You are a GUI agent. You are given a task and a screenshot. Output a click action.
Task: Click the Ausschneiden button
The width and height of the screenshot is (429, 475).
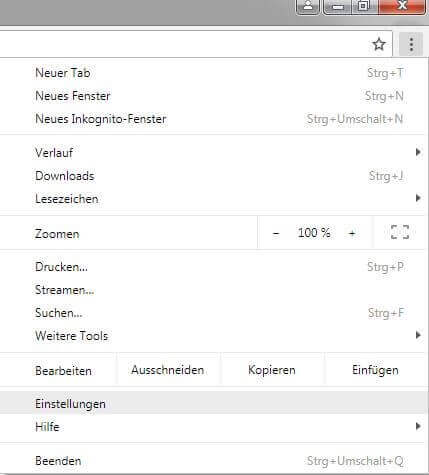pos(168,370)
